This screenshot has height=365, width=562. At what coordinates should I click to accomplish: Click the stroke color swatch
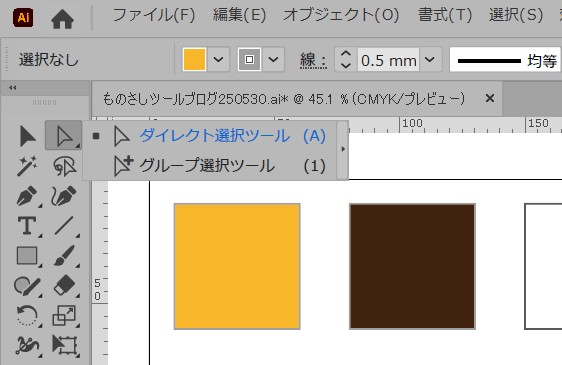(x=249, y=60)
